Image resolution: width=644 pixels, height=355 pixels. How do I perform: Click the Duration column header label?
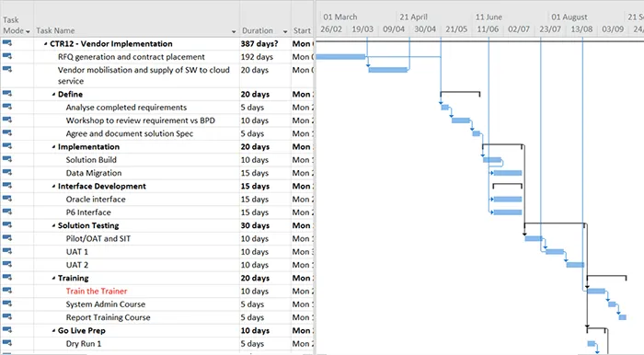point(257,30)
